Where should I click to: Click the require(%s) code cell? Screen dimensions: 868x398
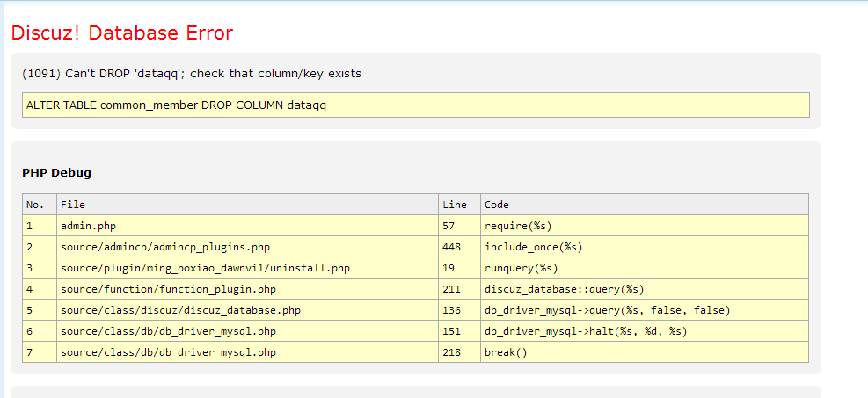[x=518, y=226]
